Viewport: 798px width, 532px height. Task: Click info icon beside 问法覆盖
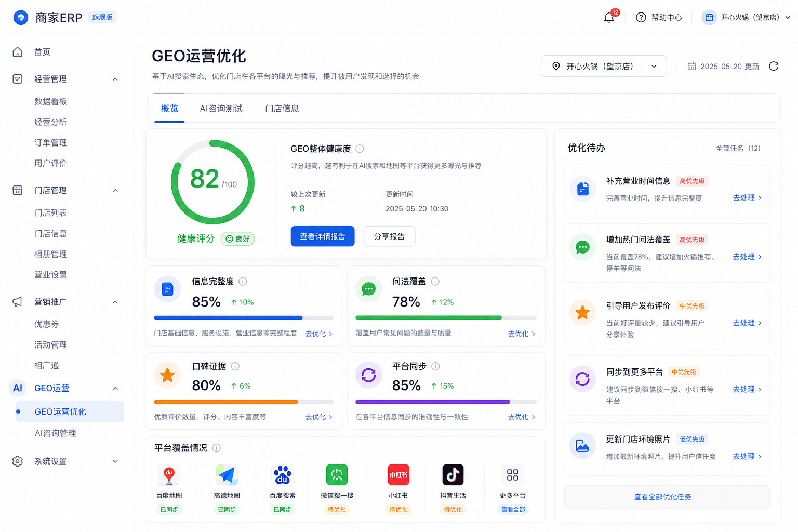435,282
